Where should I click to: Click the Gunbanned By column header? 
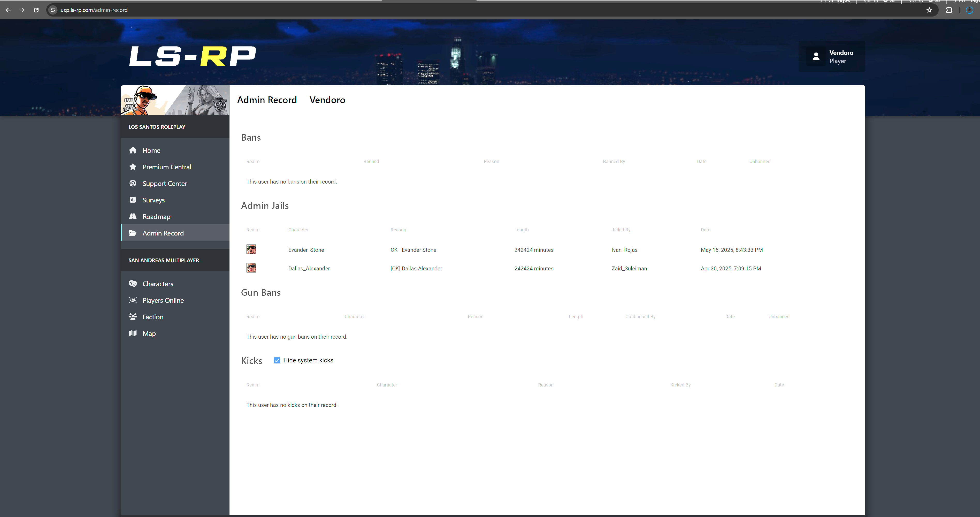(x=640, y=316)
